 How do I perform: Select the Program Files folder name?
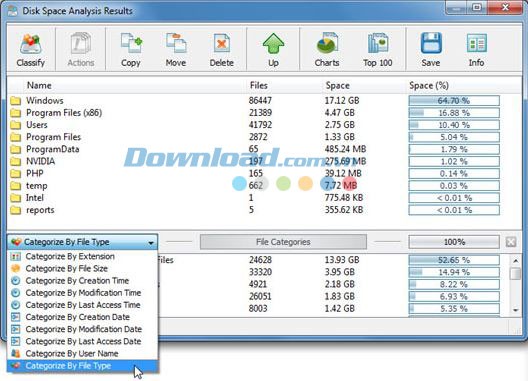pos(54,137)
